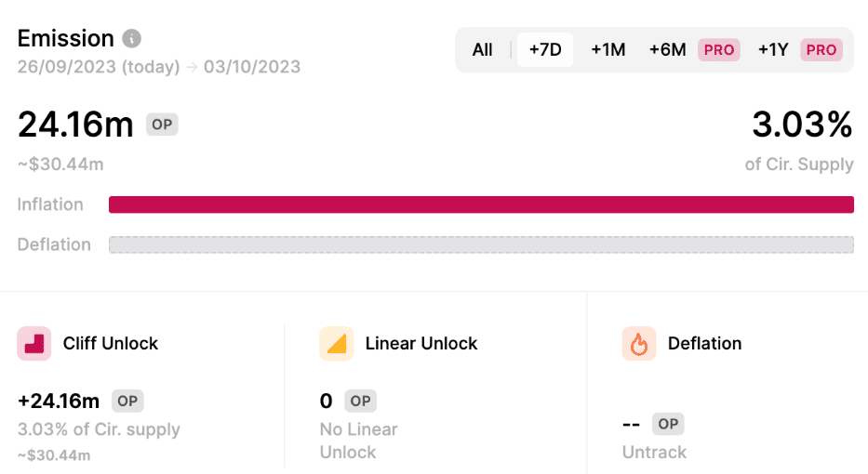Choose the +1M time range

click(x=608, y=50)
